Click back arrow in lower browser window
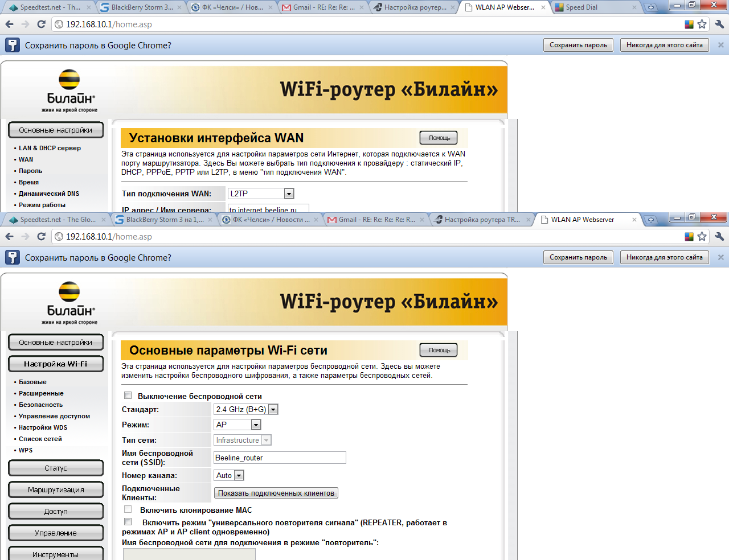The image size is (729, 560). [9, 236]
